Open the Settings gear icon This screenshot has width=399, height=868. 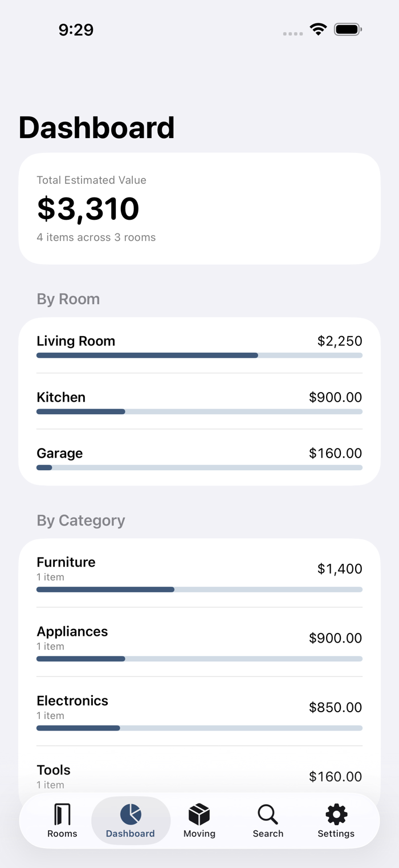pyautogui.click(x=336, y=814)
